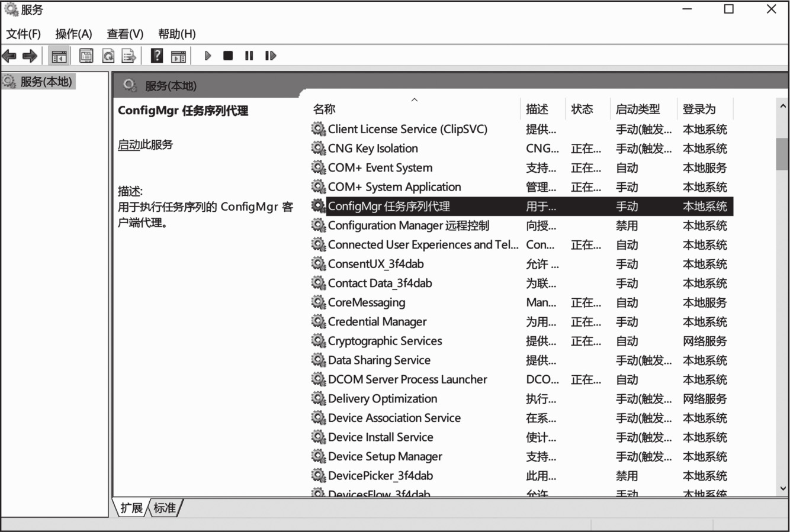
Task: Stop the service with the stop icon
Action: [228, 56]
